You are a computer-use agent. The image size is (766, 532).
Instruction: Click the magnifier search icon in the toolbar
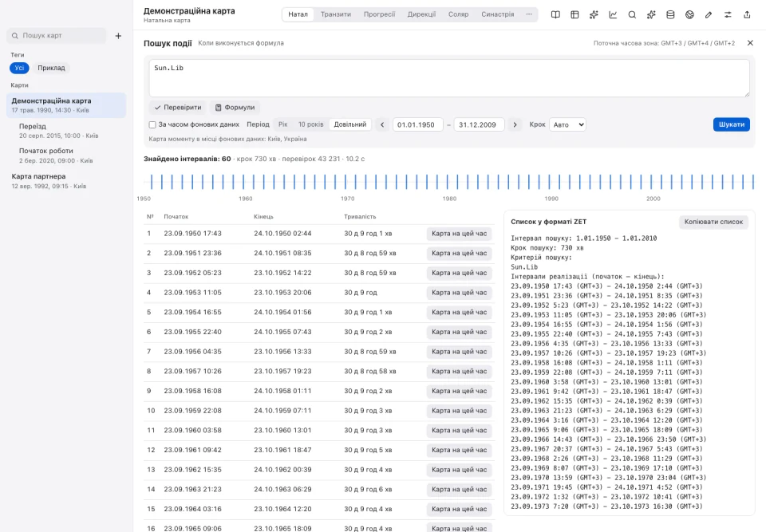point(632,14)
